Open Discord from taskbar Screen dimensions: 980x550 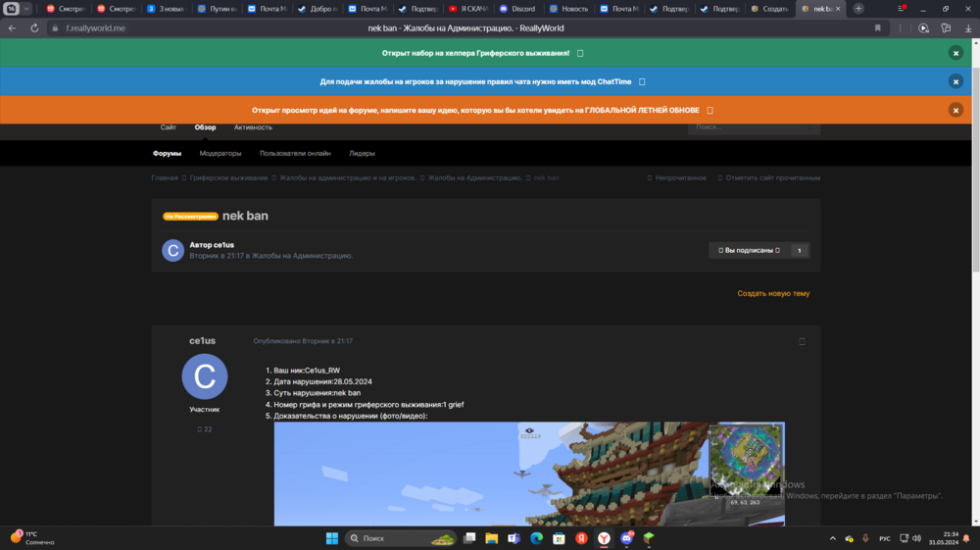point(626,538)
